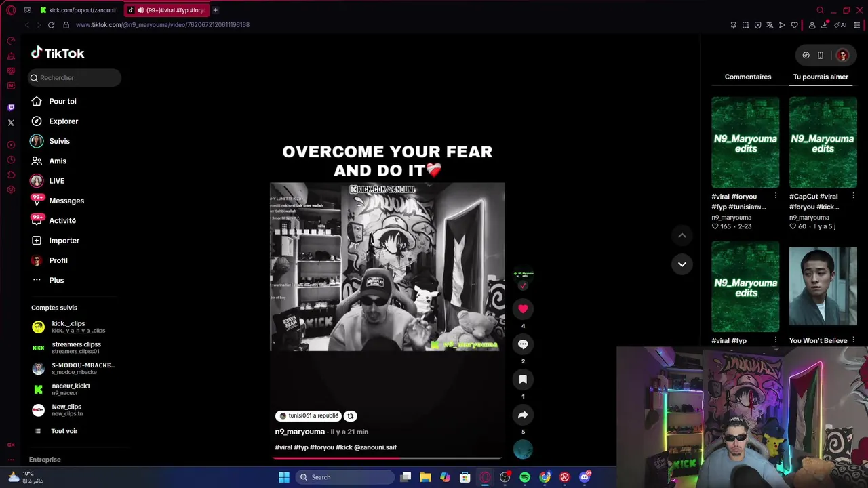Go to previous video with up arrow
This screenshot has width=868, height=488.
pyautogui.click(x=682, y=235)
